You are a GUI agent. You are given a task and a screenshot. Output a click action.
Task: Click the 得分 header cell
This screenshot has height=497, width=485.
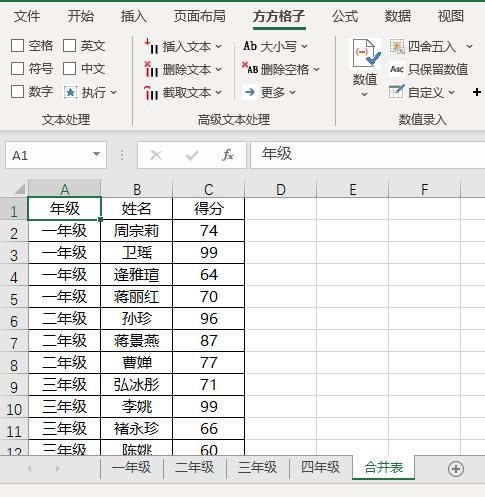pos(209,209)
